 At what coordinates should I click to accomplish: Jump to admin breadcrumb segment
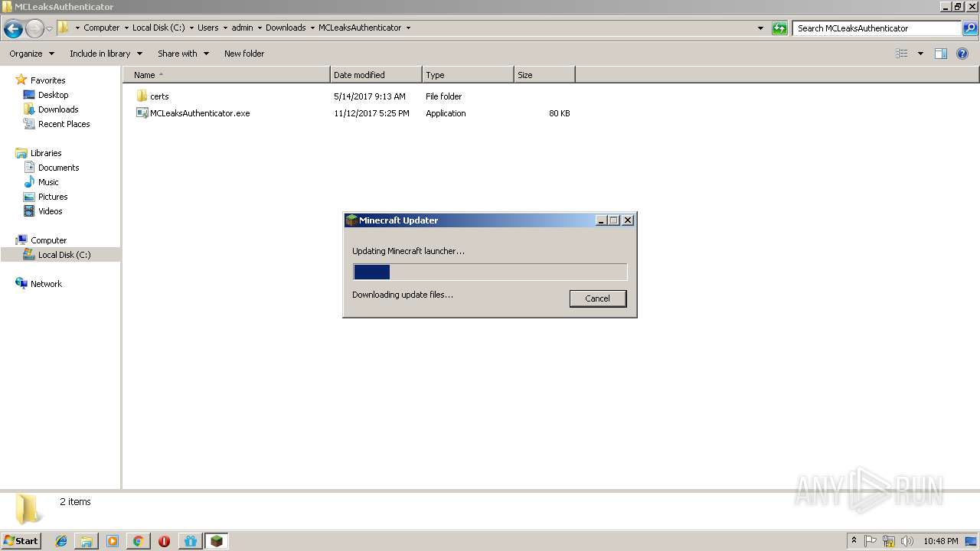point(242,28)
